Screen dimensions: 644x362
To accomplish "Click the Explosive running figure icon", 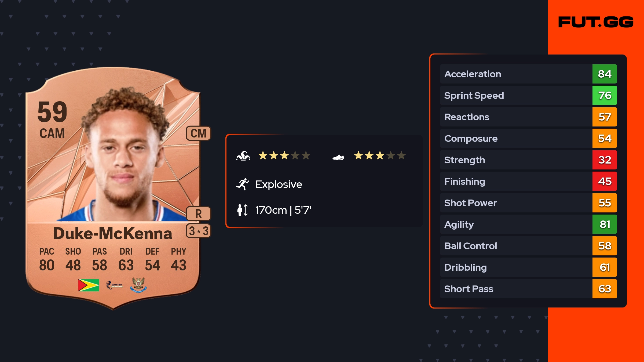I will coord(243,184).
